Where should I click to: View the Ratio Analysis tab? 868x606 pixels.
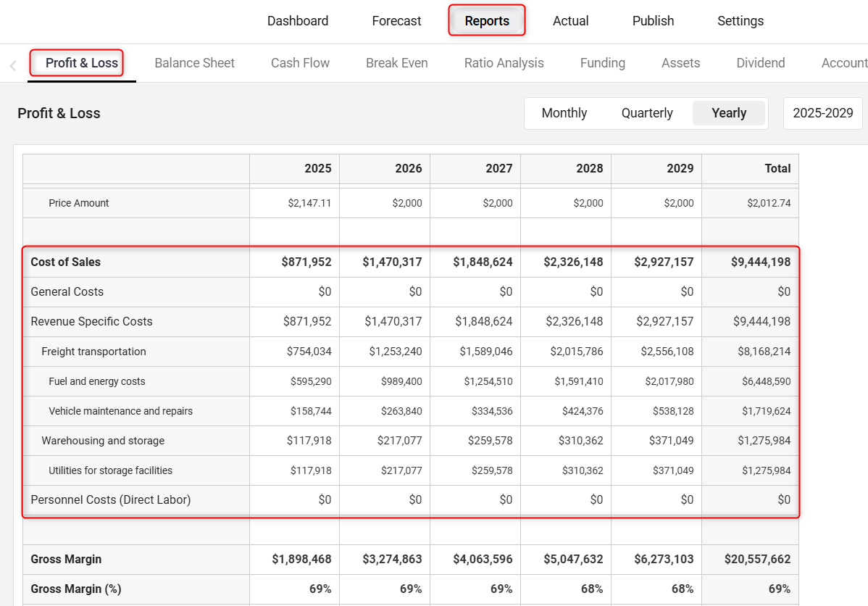(504, 63)
